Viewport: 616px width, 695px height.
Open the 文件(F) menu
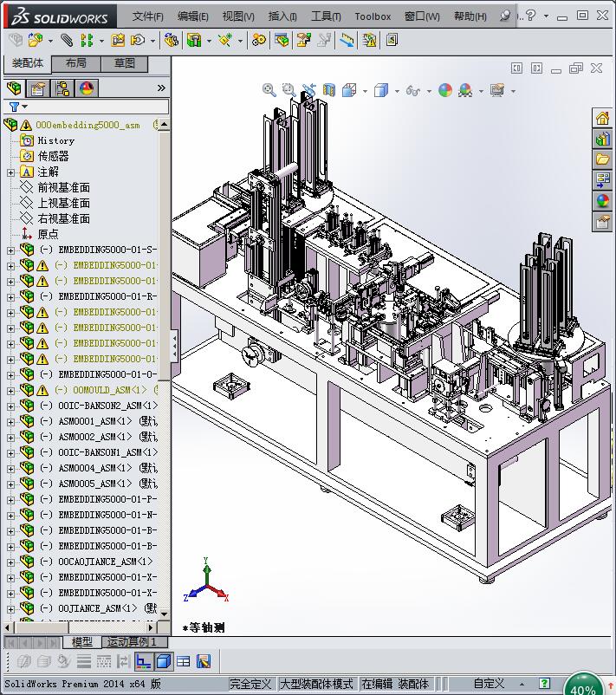click(x=148, y=16)
